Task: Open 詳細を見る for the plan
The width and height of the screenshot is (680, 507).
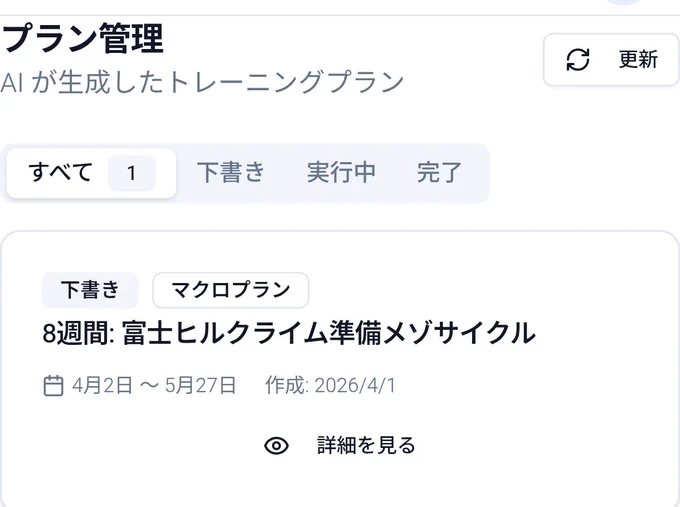Action: 366,445
